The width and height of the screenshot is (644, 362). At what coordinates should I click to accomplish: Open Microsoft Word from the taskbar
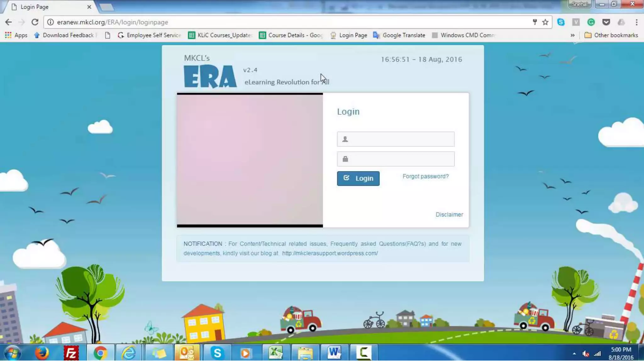(x=334, y=353)
